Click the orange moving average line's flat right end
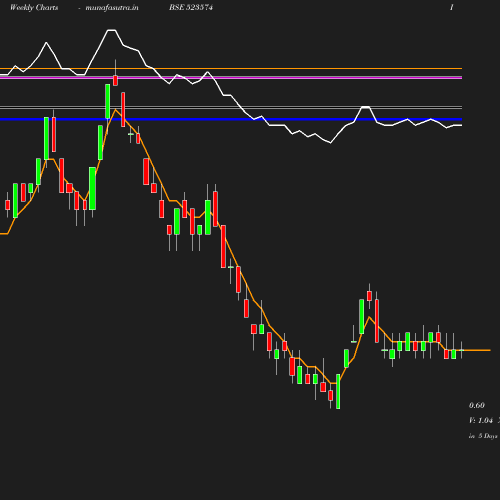Screen dimensions: 500x500 click(477, 350)
